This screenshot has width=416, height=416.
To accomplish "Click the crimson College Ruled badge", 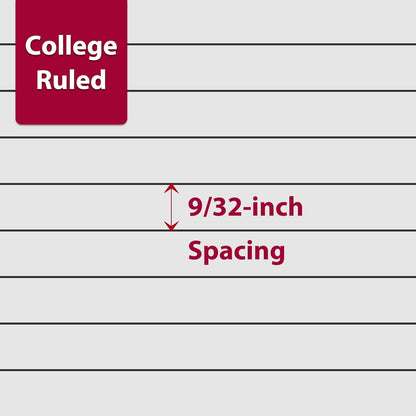I will coord(71,62).
